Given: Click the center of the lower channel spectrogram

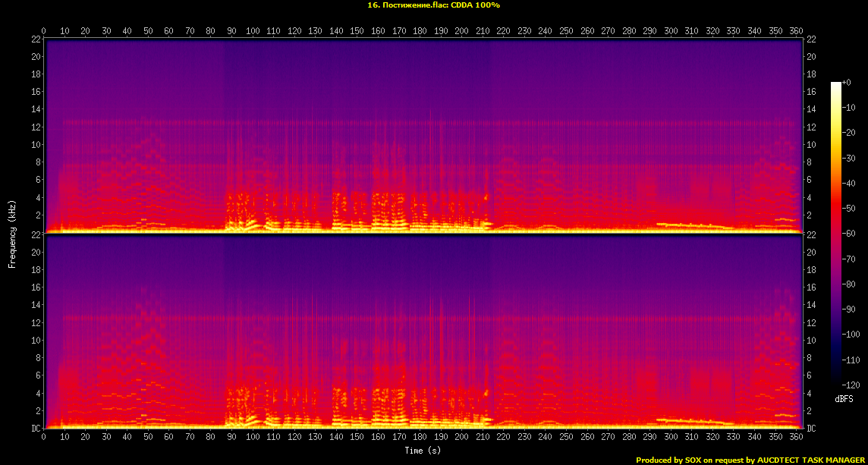Looking at the screenshot, I should click(x=423, y=331).
